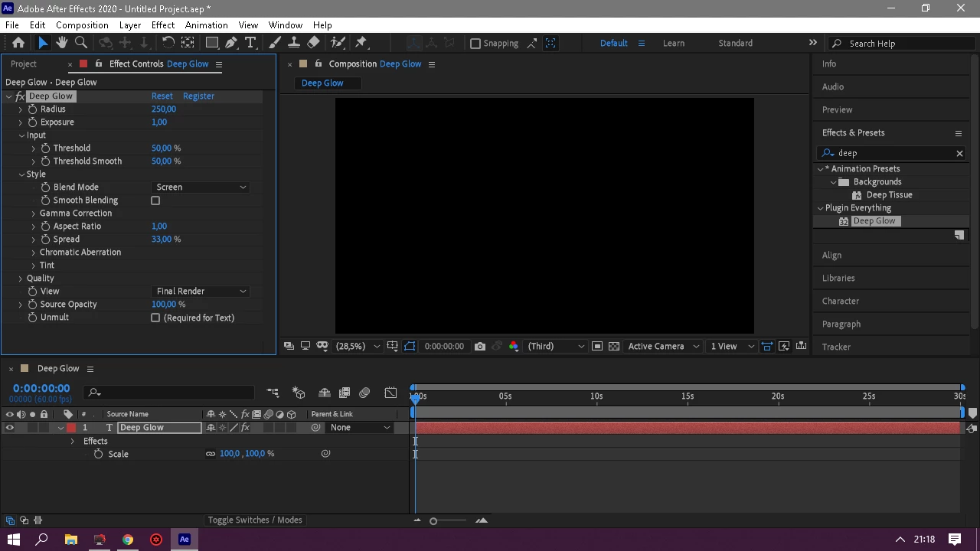Pick the Rectangle shape tool
Image resolution: width=980 pixels, height=551 pixels.
tap(212, 43)
